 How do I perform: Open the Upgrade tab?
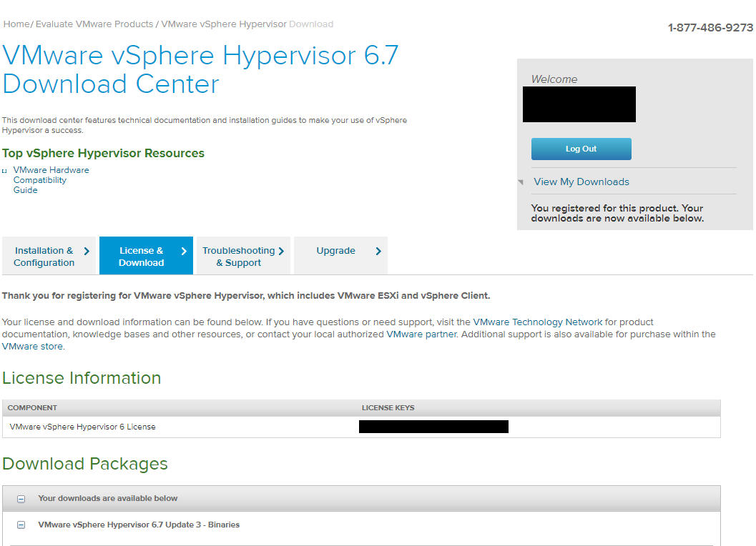pos(340,256)
